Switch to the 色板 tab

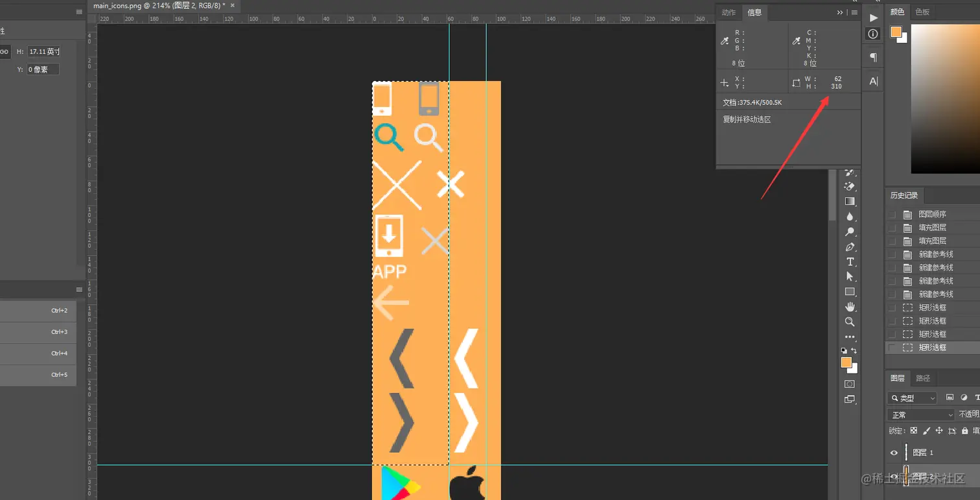pos(922,12)
